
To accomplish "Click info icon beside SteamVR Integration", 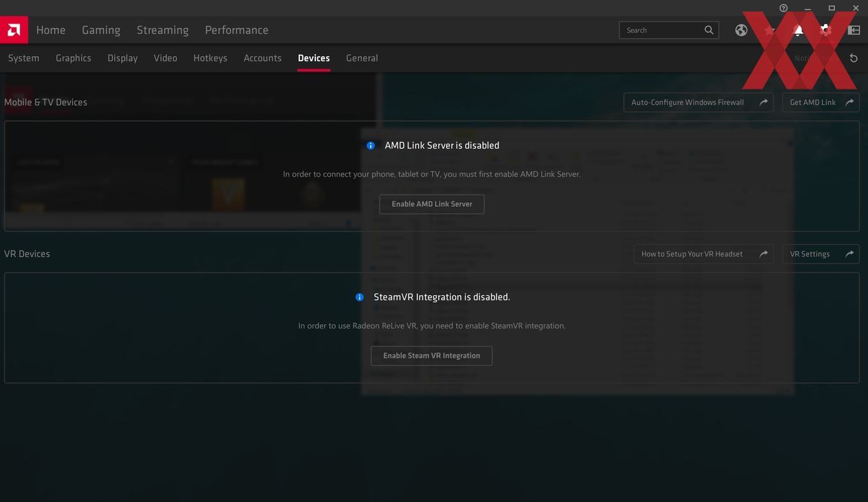I will pos(359,297).
